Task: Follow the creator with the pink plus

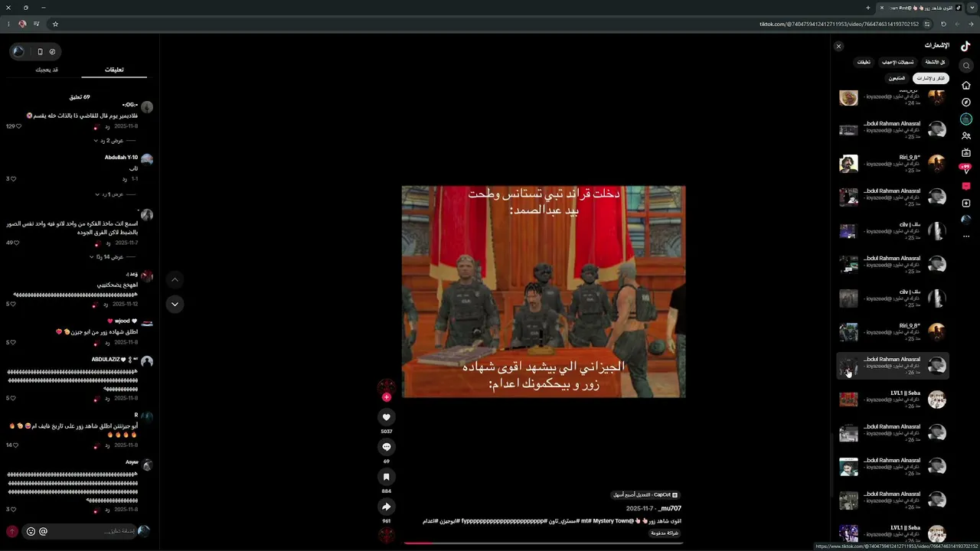Action: (387, 397)
